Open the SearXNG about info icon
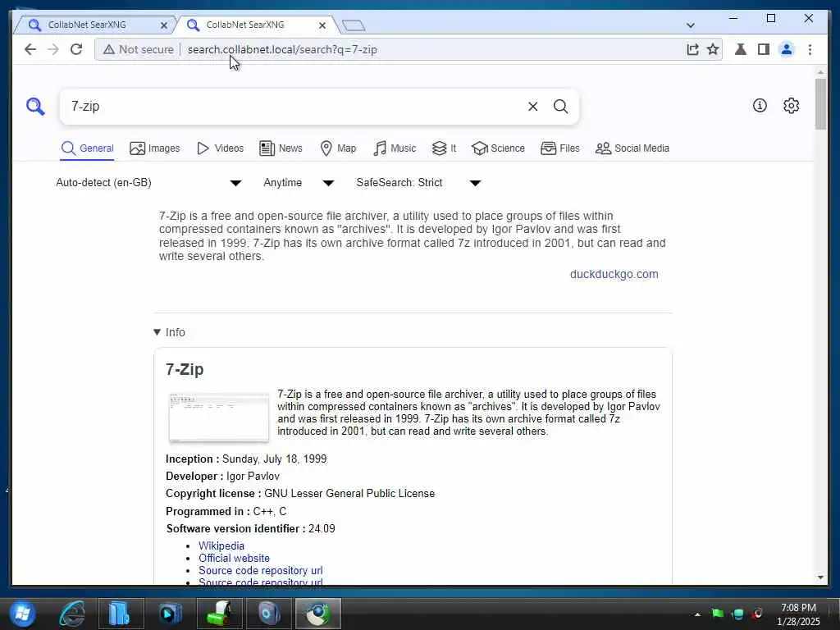 (760, 106)
